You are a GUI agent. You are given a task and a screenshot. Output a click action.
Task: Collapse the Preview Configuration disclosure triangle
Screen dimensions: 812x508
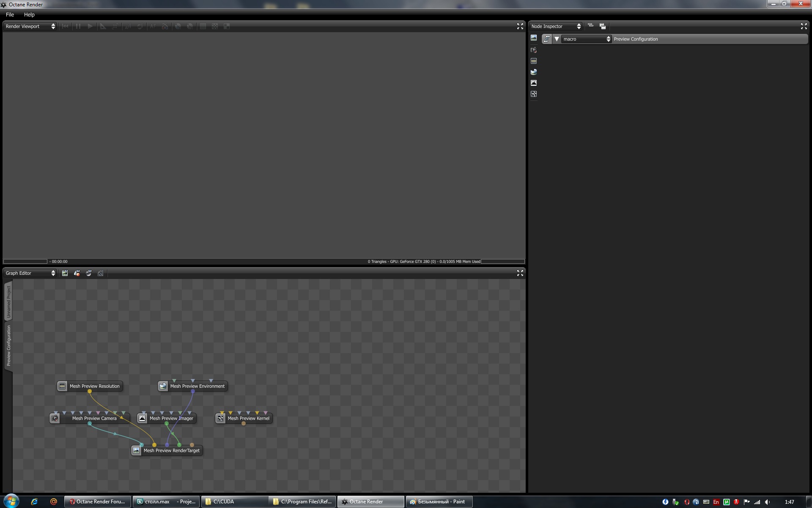[x=557, y=39]
